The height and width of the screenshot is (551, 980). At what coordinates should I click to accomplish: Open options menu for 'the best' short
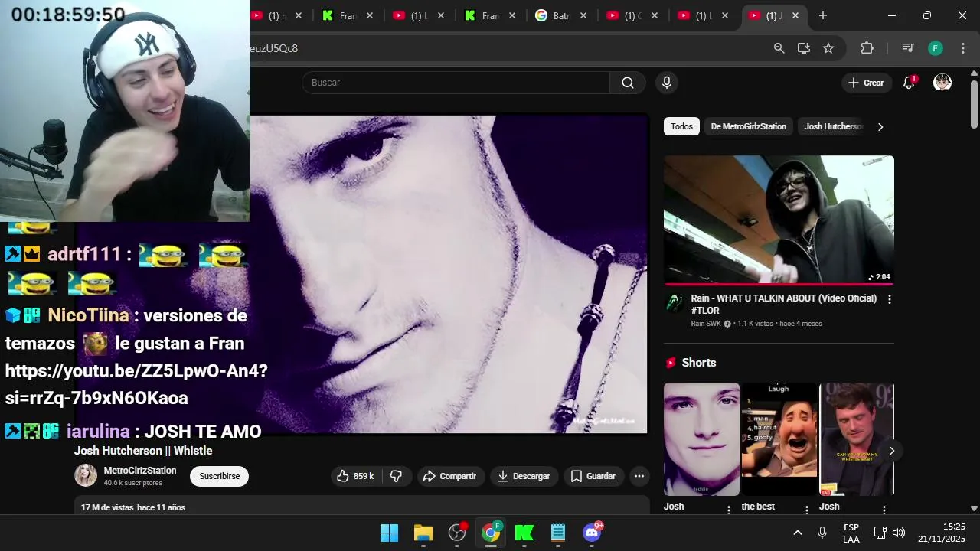(806, 510)
